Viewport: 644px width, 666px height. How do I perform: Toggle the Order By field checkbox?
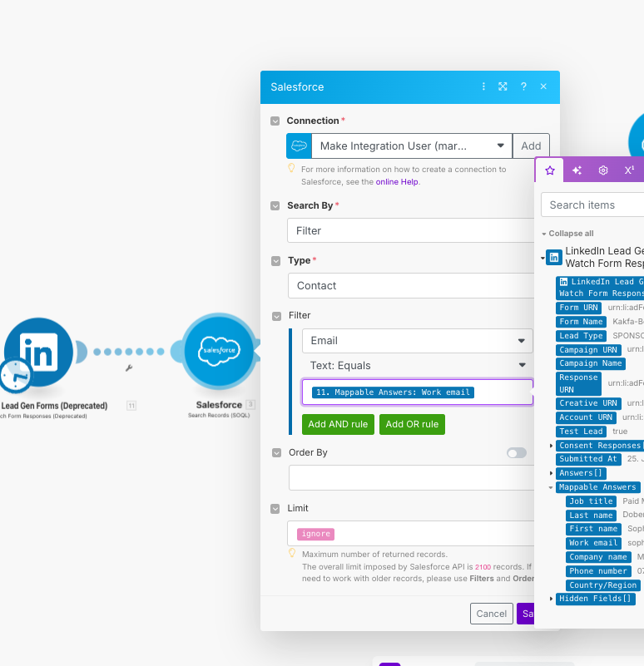[277, 453]
